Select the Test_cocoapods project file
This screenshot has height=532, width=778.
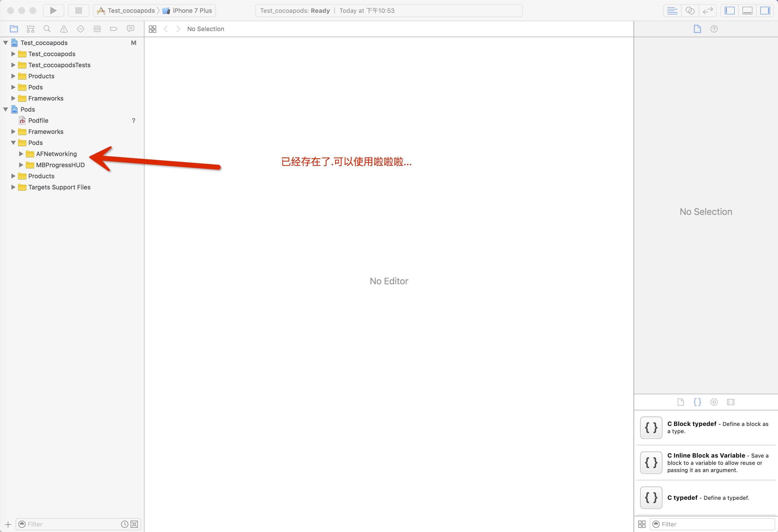[x=72, y=43]
